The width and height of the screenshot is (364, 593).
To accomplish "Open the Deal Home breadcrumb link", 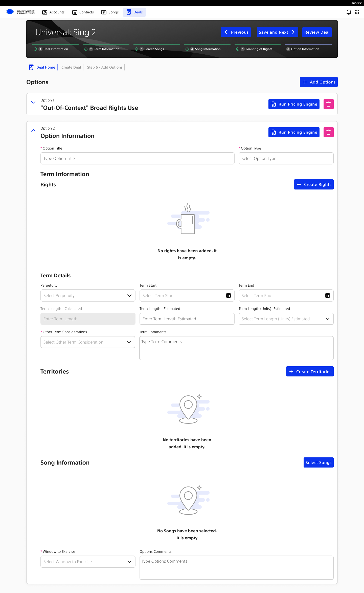I will coord(46,67).
